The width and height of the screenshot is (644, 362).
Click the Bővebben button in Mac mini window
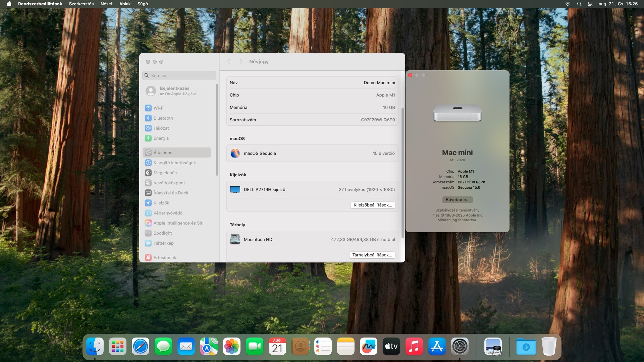457,199
